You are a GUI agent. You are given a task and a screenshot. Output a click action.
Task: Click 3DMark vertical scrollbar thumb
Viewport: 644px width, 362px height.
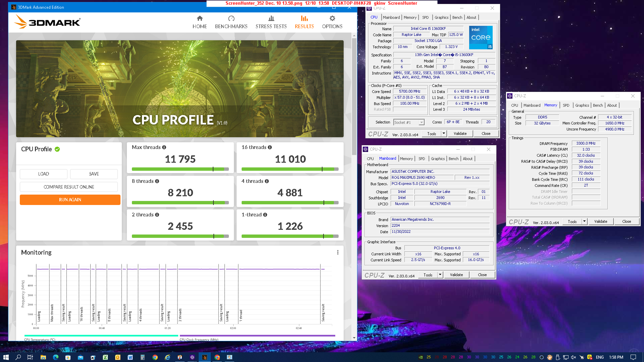click(x=354, y=97)
